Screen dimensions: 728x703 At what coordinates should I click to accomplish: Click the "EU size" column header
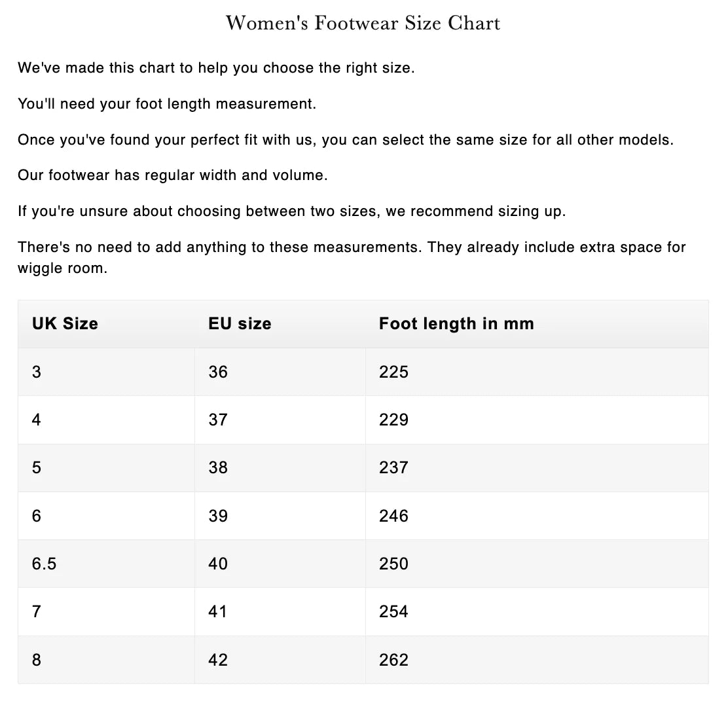point(240,323)
